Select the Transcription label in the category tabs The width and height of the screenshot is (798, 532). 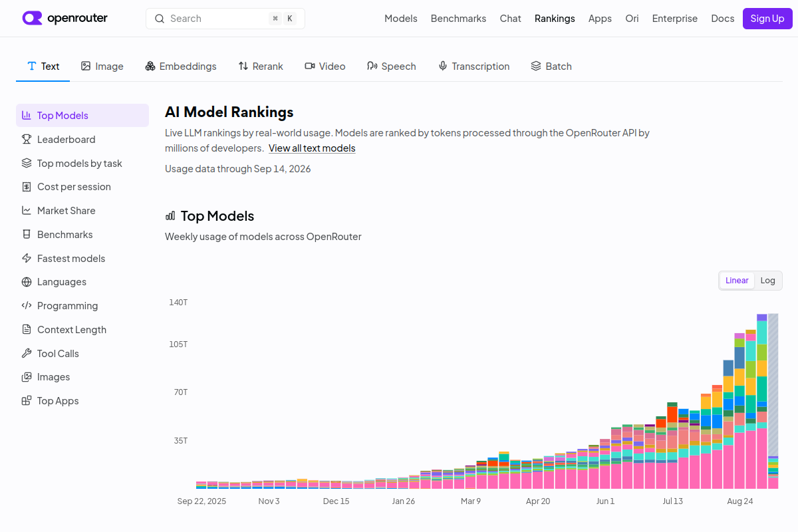[481, 66]
